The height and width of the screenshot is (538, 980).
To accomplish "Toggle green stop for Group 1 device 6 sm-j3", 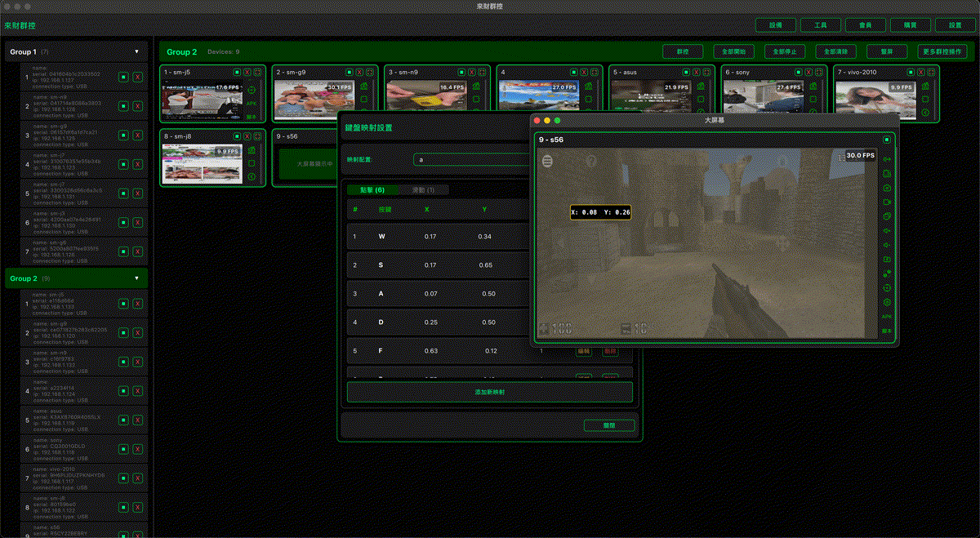I will [x=123, y=222].
